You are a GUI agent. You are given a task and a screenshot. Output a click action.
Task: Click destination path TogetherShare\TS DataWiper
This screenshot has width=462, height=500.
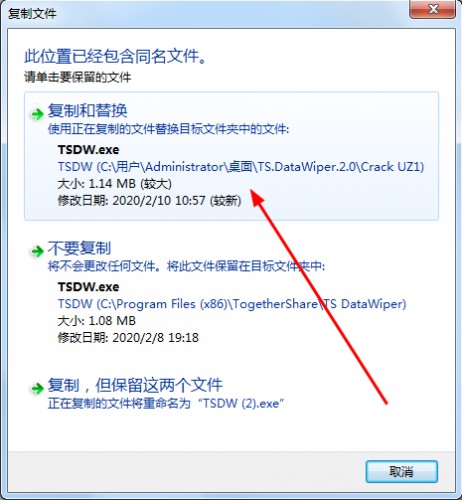pos(232,304)
